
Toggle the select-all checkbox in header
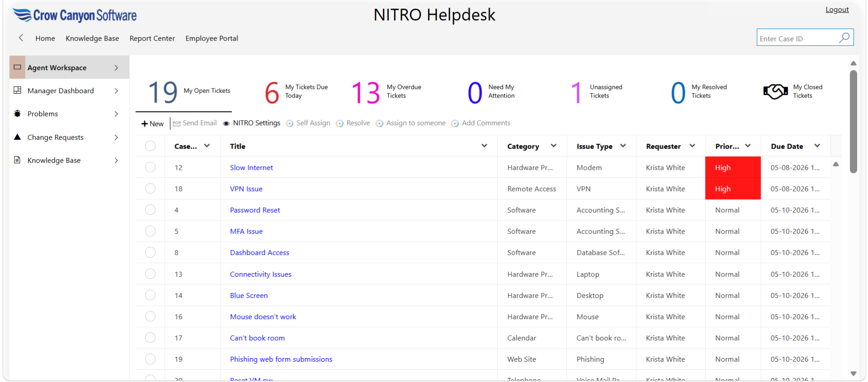coord(150,146)
